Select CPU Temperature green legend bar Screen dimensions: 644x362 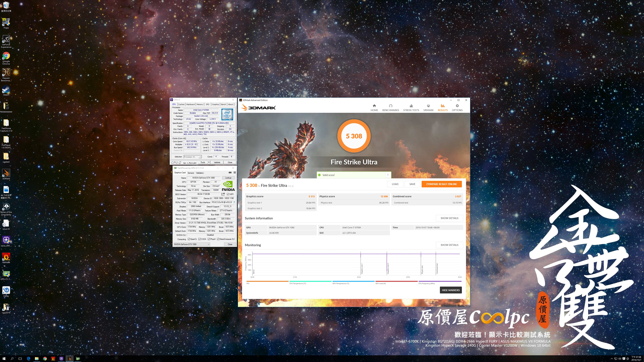click(310, 281)
